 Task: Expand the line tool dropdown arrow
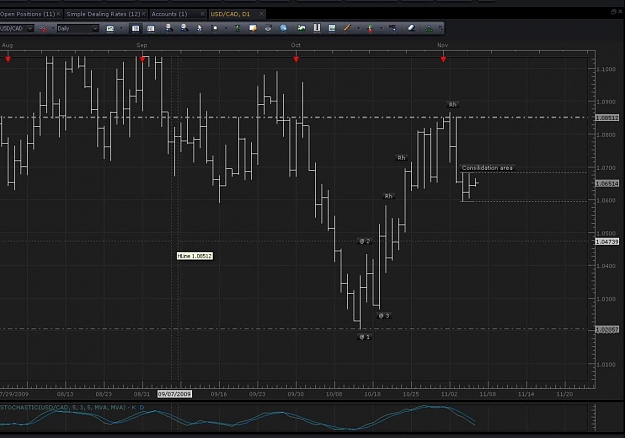(358, 28)
